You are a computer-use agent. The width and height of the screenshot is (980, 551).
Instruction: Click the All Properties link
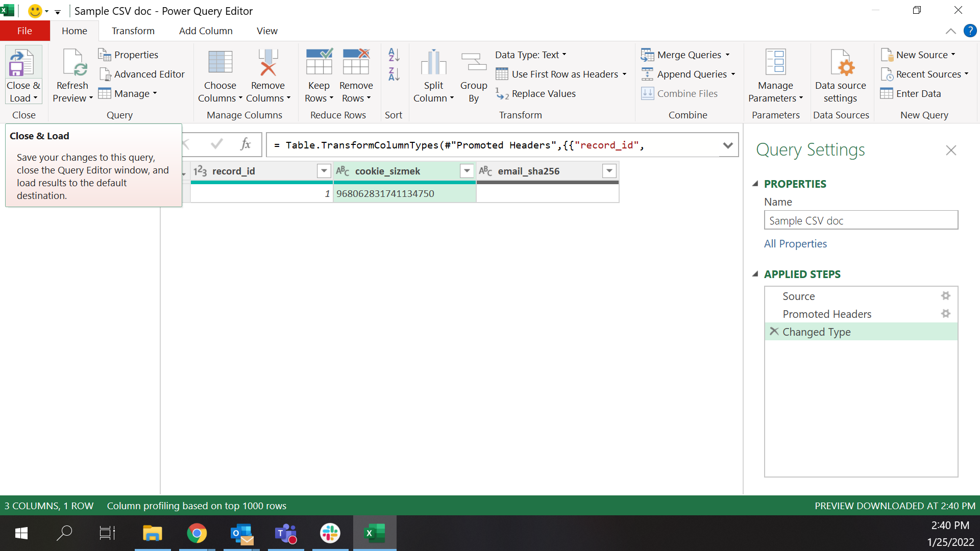point(795,244)
